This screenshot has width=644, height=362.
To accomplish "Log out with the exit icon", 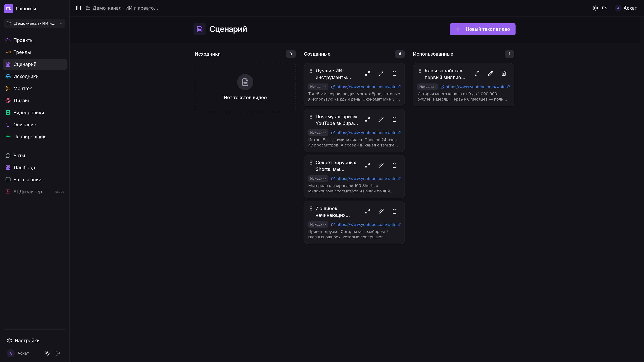I will pos(58,353).
